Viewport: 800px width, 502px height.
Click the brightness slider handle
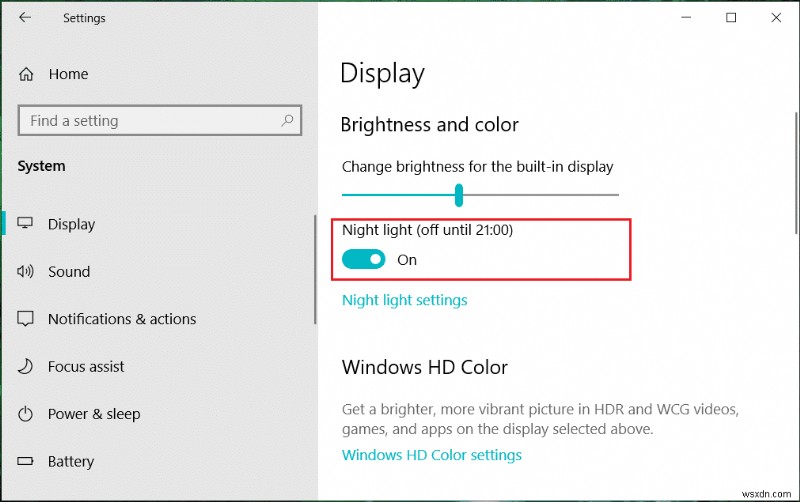pyautogui.click(x=459, y=194)
